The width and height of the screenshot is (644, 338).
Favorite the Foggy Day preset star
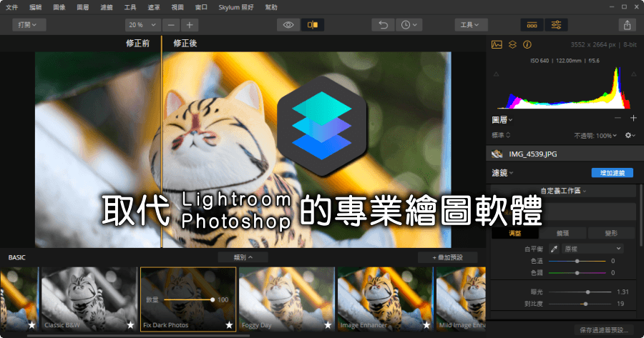coord(327,325)
